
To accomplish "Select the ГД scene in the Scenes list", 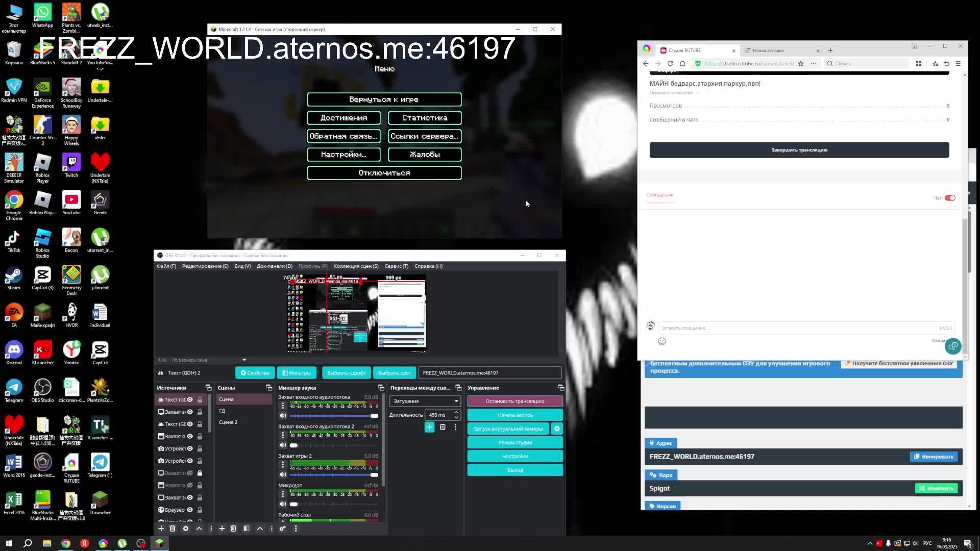I will (x=244, y=411).
